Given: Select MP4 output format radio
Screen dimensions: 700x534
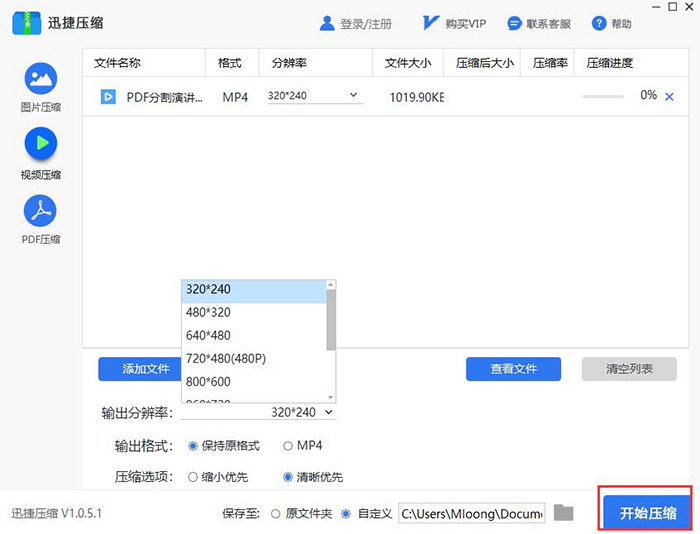Looking at the screenshot, I should (x=288, y=446).
